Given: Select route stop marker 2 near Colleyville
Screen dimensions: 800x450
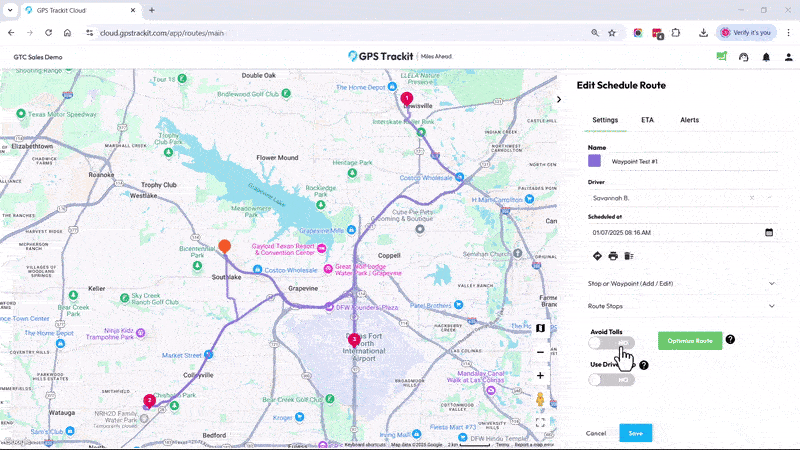Looking at the screenshot, I should (149, 401).
